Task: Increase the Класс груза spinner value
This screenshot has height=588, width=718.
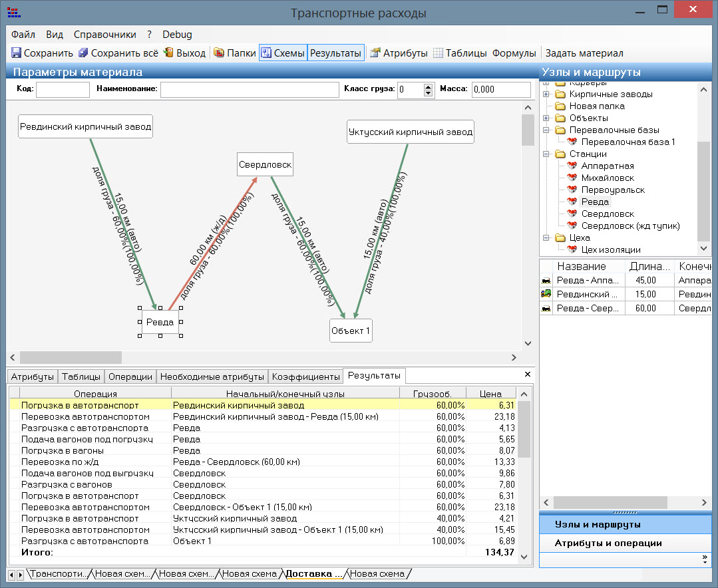Action: coord(428,86)
